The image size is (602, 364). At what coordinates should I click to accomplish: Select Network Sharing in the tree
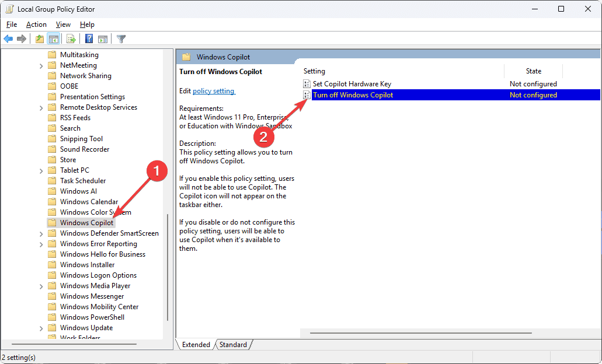[86, 76]
